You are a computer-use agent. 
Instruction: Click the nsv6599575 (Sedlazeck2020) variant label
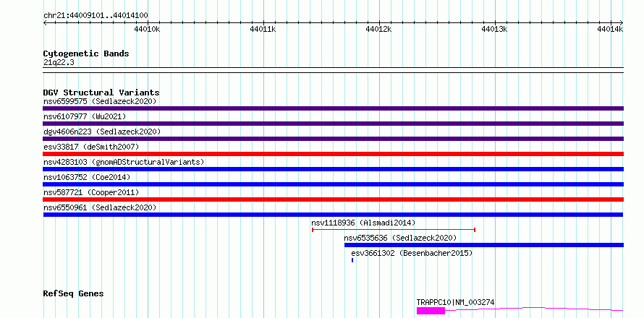[x=100, y=101]
